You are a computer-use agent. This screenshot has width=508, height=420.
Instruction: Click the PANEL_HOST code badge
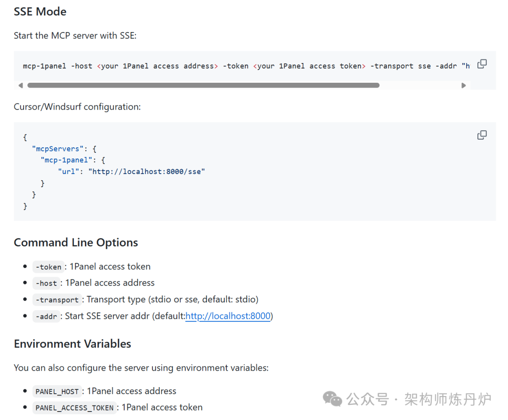point(57,391)
